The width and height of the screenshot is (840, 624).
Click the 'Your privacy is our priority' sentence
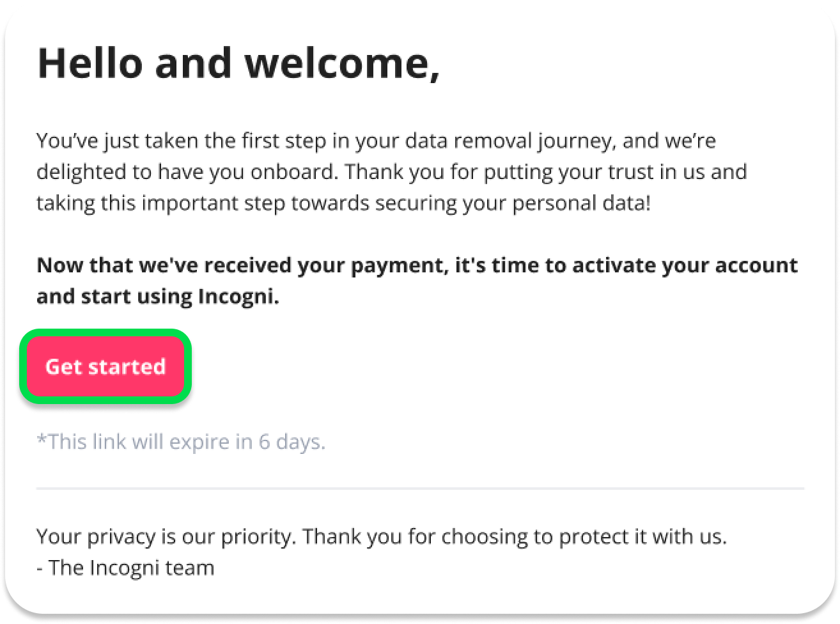(x=382, y=536)
